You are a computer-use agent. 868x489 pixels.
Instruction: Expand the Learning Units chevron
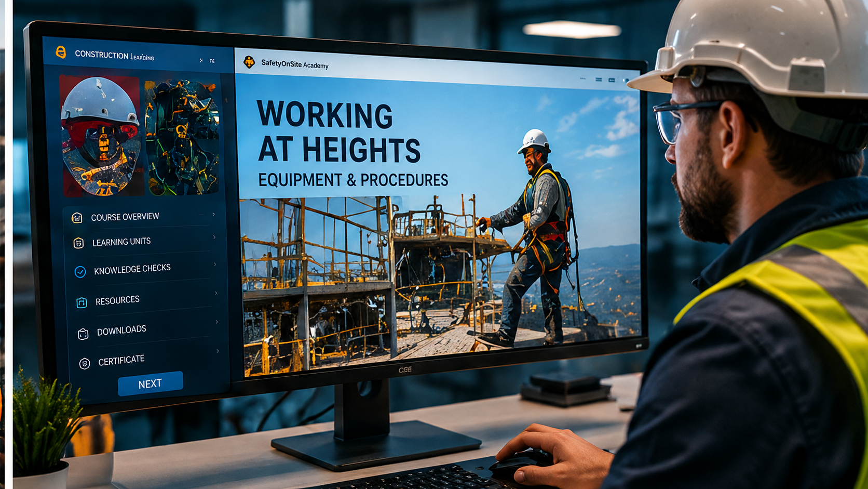click(x=214, y=237)
